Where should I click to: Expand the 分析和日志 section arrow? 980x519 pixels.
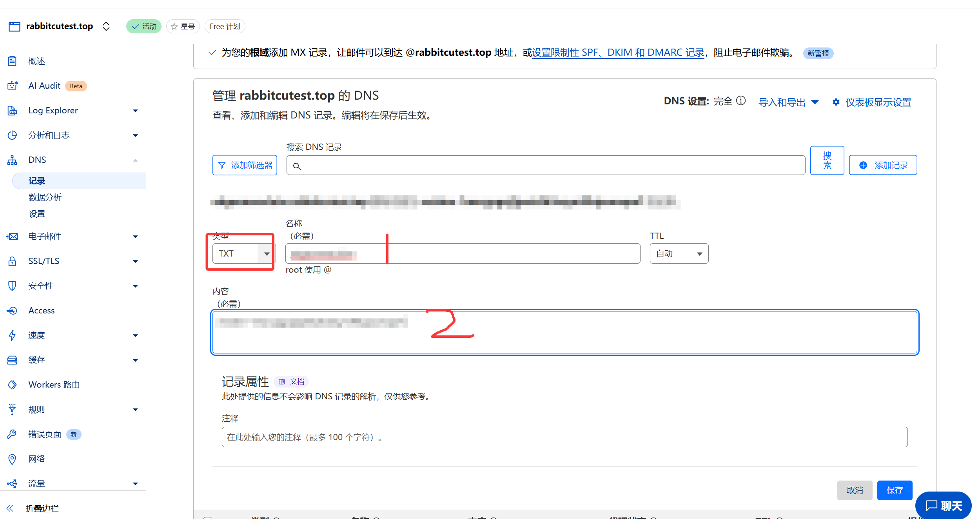(136, 135)
